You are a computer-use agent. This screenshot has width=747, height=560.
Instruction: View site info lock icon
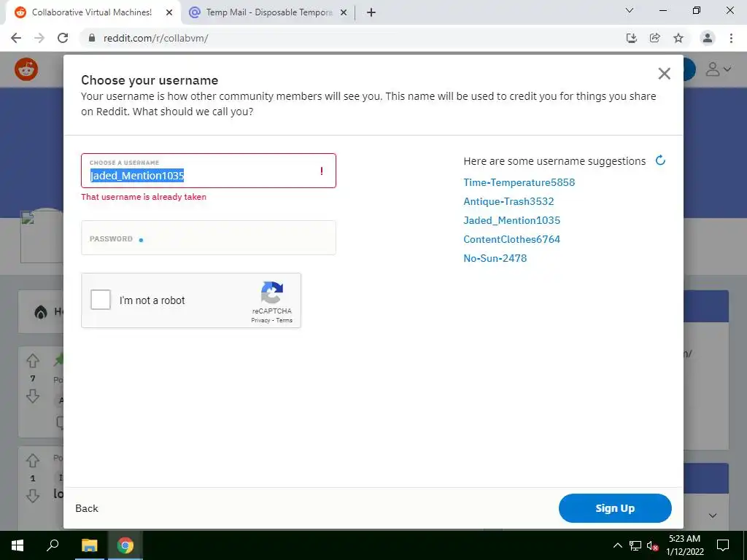93,38
